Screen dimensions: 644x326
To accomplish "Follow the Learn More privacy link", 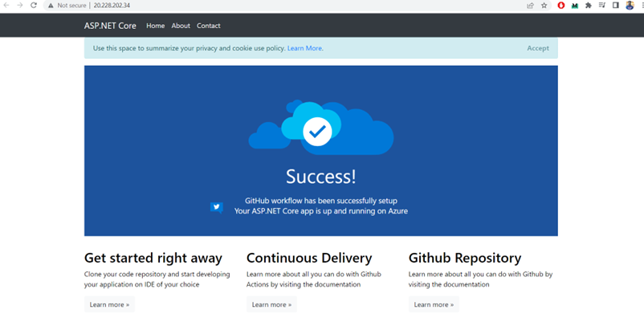I will 305,48.
